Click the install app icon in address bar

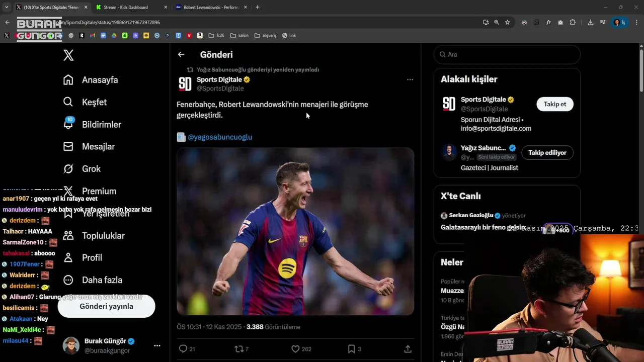[x=486, y=23]
